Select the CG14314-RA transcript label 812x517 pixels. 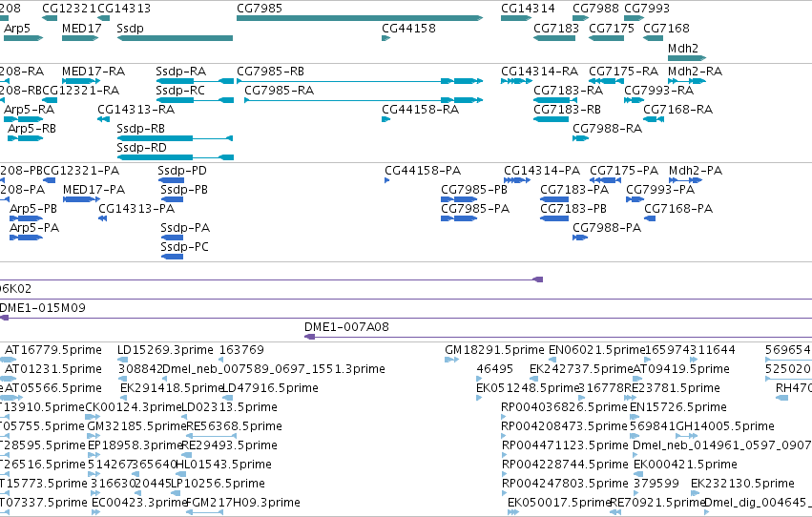pos(540,71)
